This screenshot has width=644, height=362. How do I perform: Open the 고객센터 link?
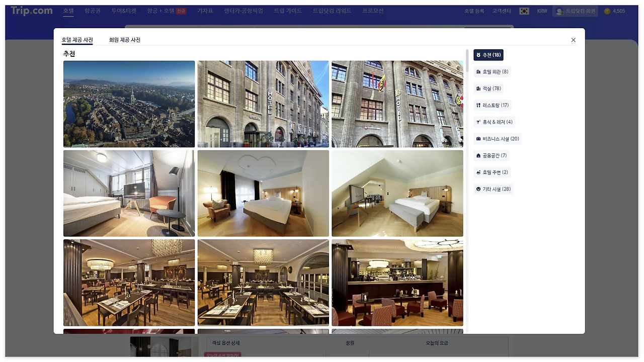point(502,11)
